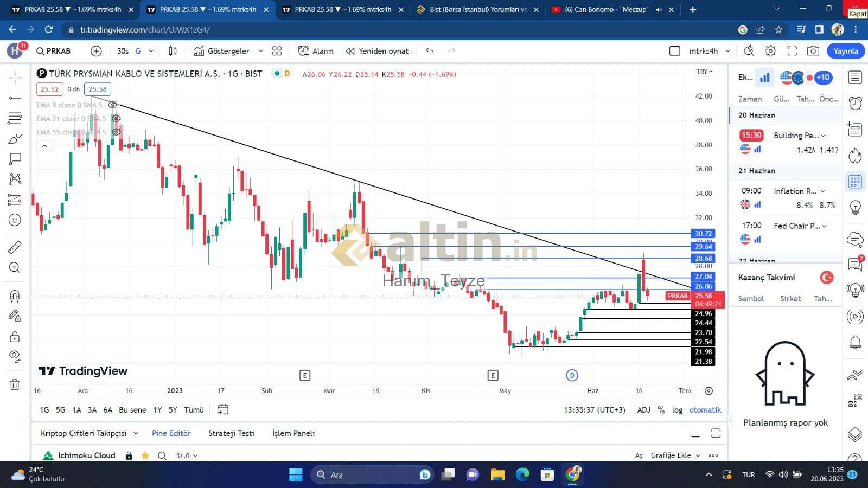The width and height of the screenshot is (868, 488).
Task: Open the watchlist panel icon
Action: coord(855,78)
